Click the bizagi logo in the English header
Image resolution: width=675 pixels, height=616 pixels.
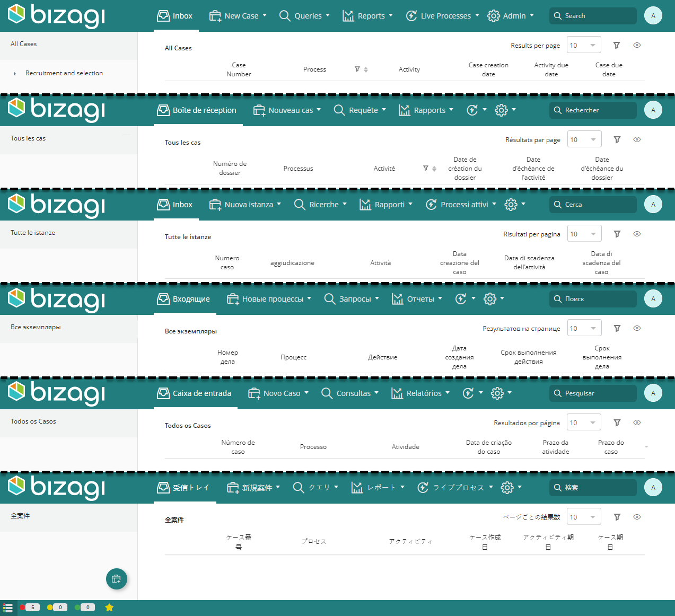(56, 15)
